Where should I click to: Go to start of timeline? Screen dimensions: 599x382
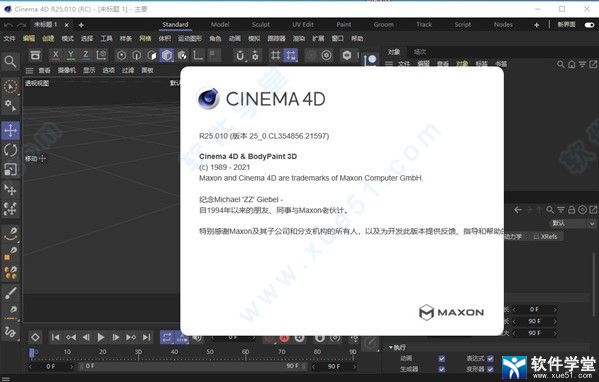(x=55, y=337)
